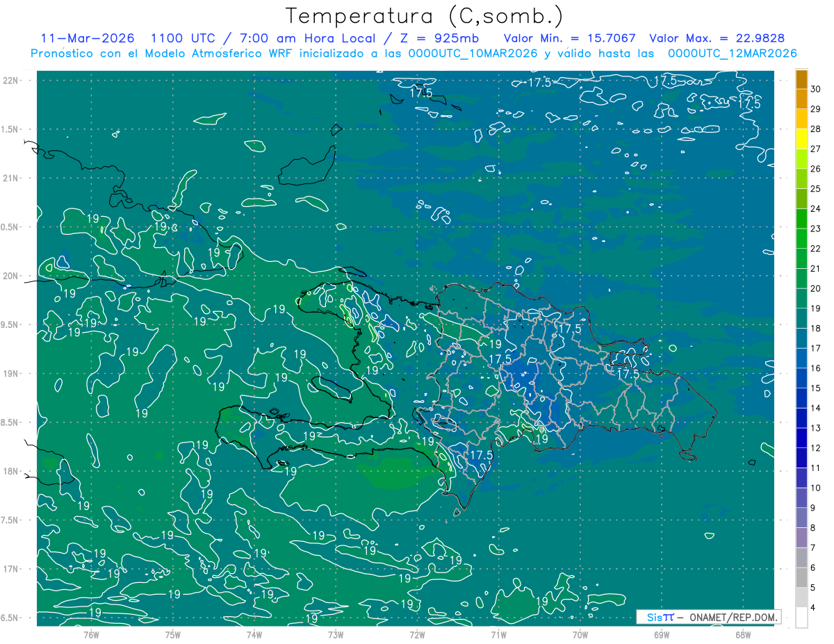This screenshot has height=644, width=834.
Task: Click the color scale value '18'
Action: pyautogui.click(x=815, y=328)
